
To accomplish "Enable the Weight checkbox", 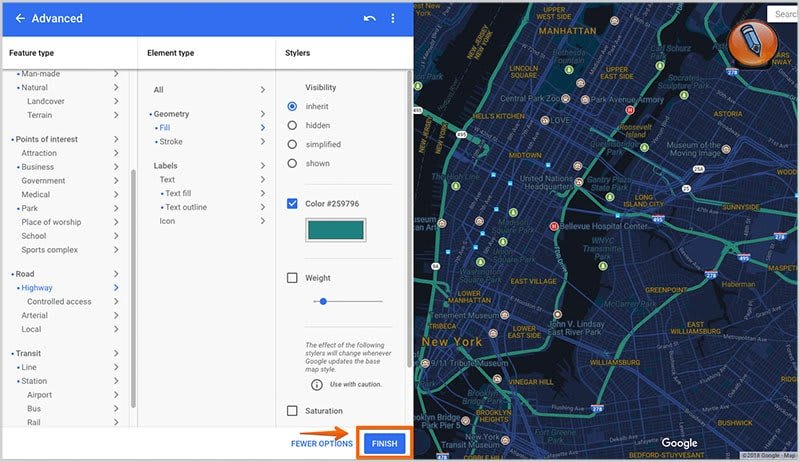I will 292,278.
